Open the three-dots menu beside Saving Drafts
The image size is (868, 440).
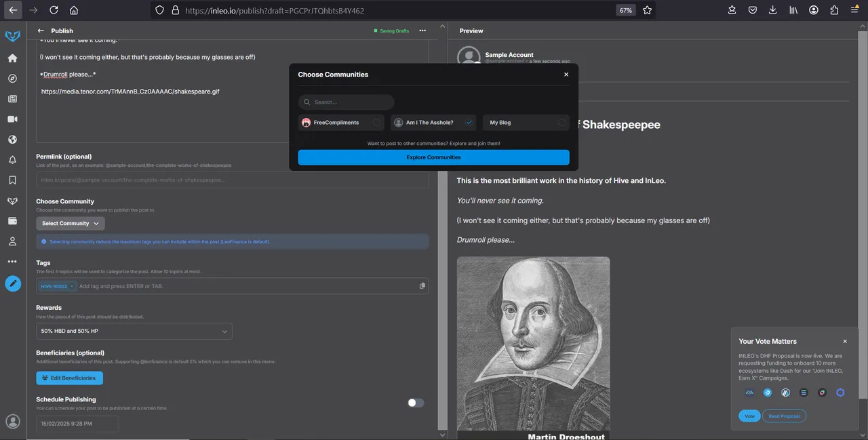[422, 31]
